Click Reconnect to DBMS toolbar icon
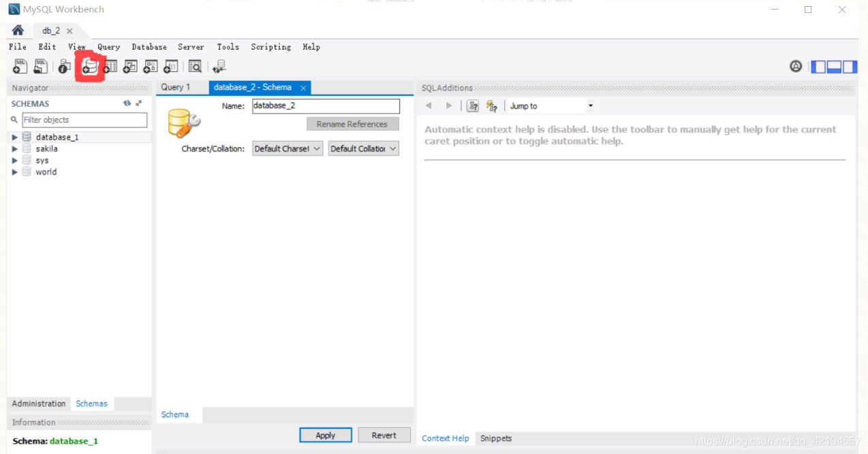This screenshot has width=868, height=454. 219,66
